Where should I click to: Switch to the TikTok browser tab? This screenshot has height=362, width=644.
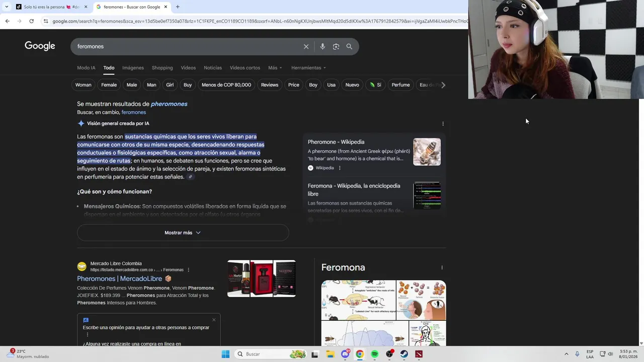tap(50, 7)
